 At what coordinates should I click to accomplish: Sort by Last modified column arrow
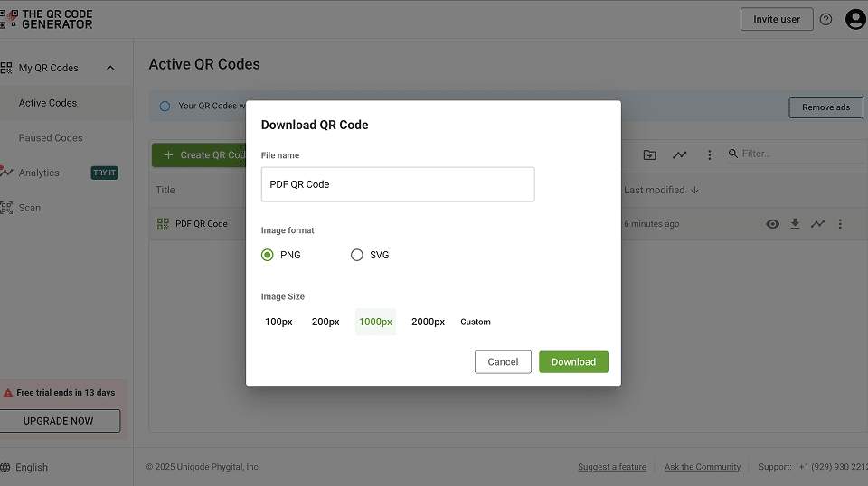pos(694,191)
